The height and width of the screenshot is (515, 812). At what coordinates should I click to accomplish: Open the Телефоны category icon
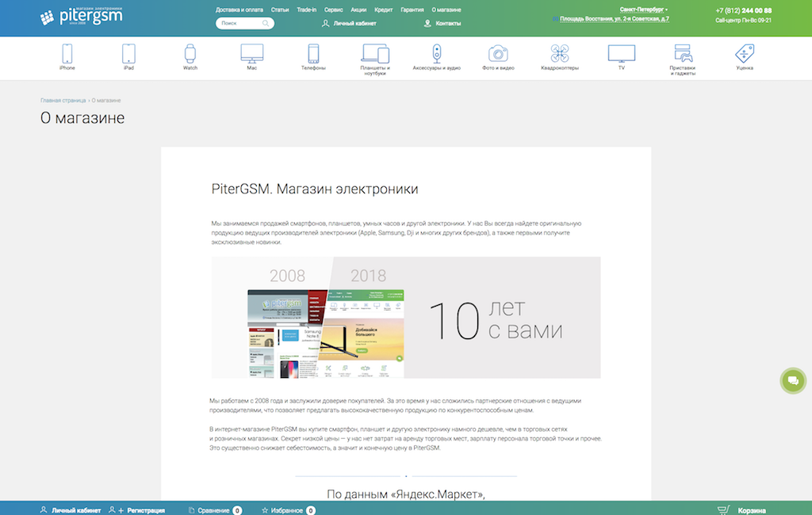pos(313,54)
